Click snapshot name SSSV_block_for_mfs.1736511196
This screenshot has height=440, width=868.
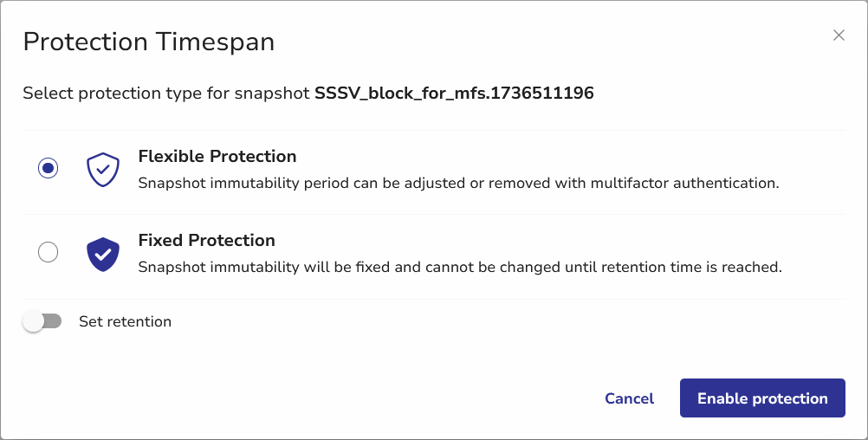coord(454,94)
